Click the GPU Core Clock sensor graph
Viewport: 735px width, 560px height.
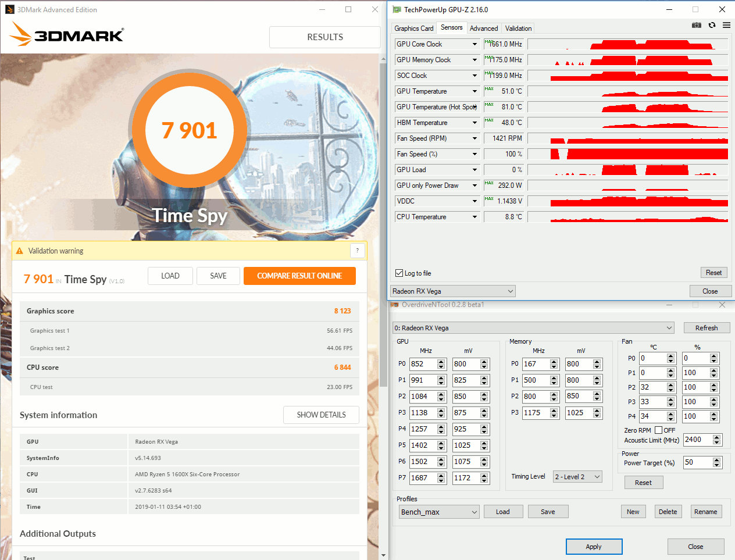coord(628,44)
